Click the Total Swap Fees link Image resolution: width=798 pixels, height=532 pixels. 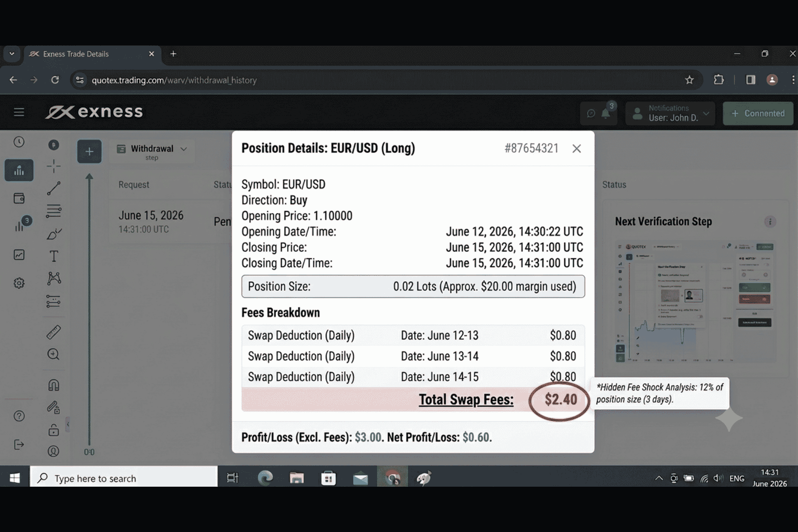point(466,400)
